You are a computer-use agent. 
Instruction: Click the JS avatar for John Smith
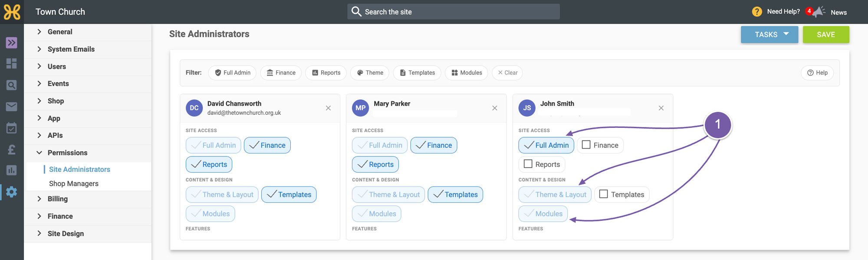tap(527, 108)
